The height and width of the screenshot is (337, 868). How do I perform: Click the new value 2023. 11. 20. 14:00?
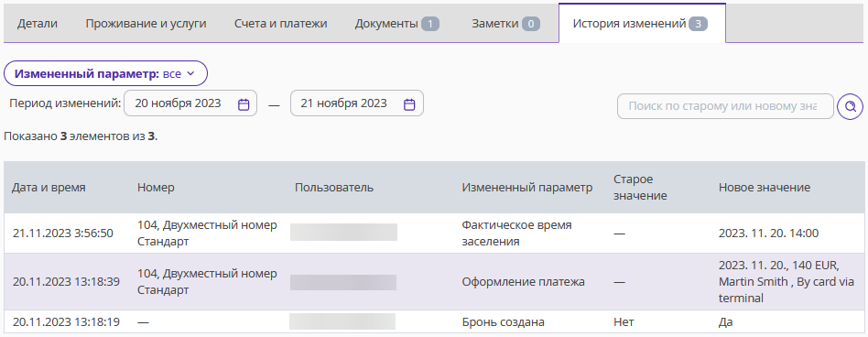768,234
